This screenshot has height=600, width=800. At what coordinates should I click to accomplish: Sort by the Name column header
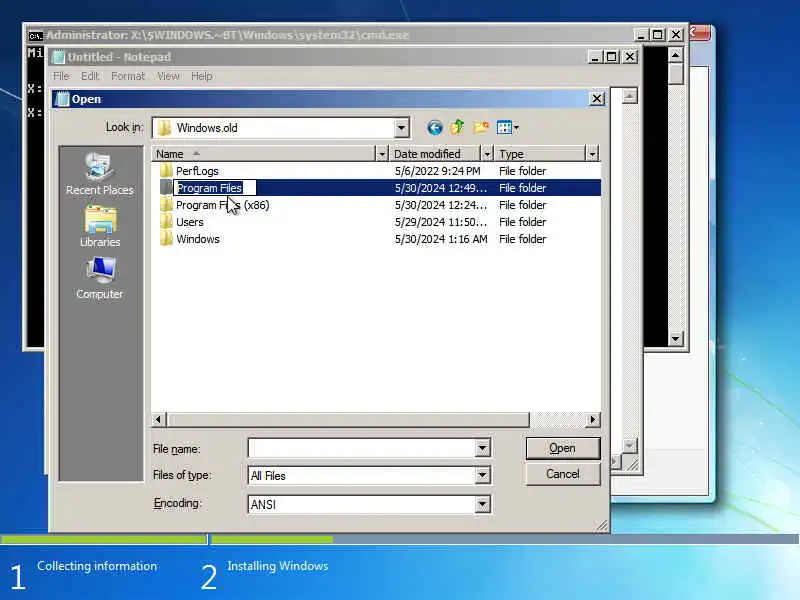263,154
